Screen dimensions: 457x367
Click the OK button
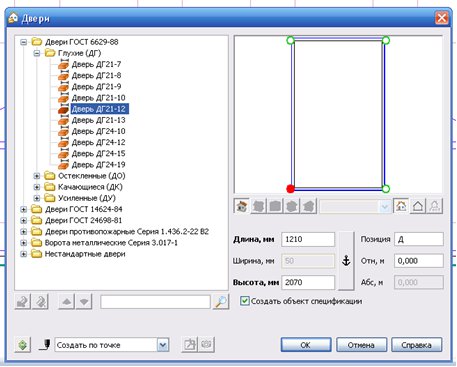point(306,345)
